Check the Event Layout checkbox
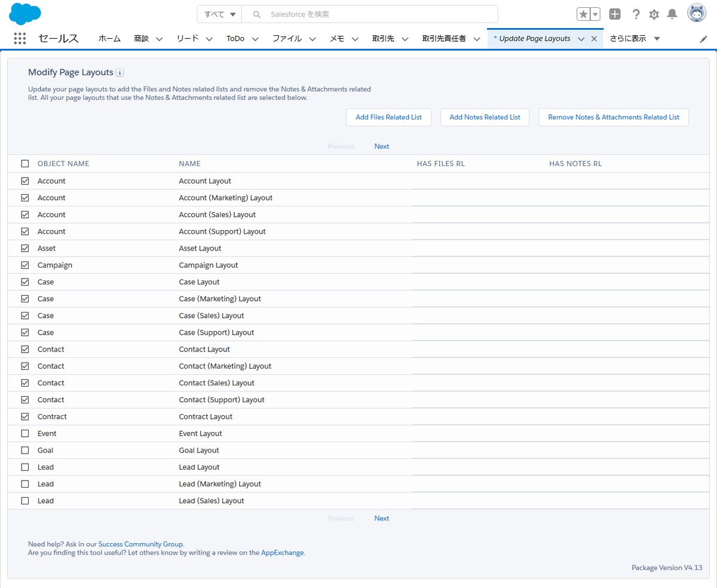 pyautogui.click(x=24, y=433)
